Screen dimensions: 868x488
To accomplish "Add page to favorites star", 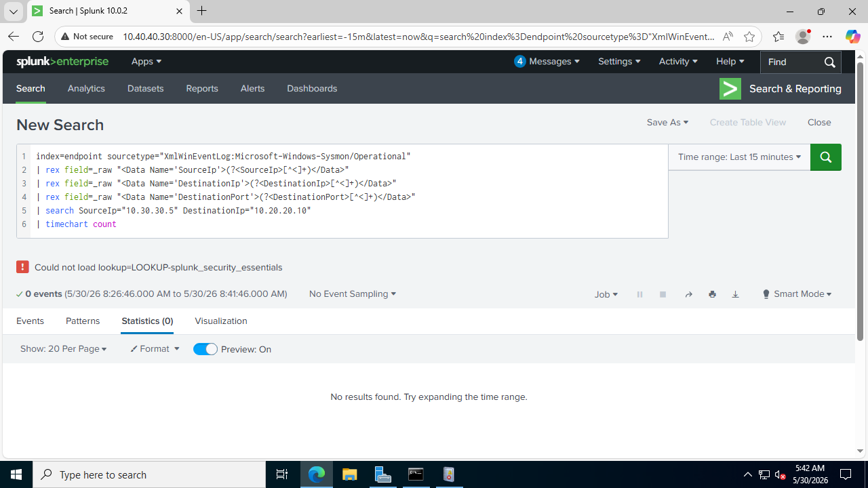I will pyautogui.click(x=749, y=37).
